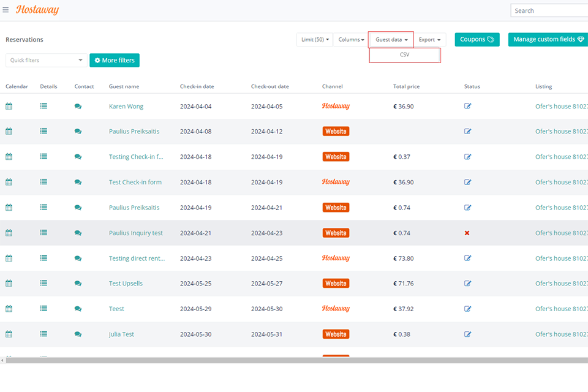Open the Limit (50) dropdown

point(315,39)
